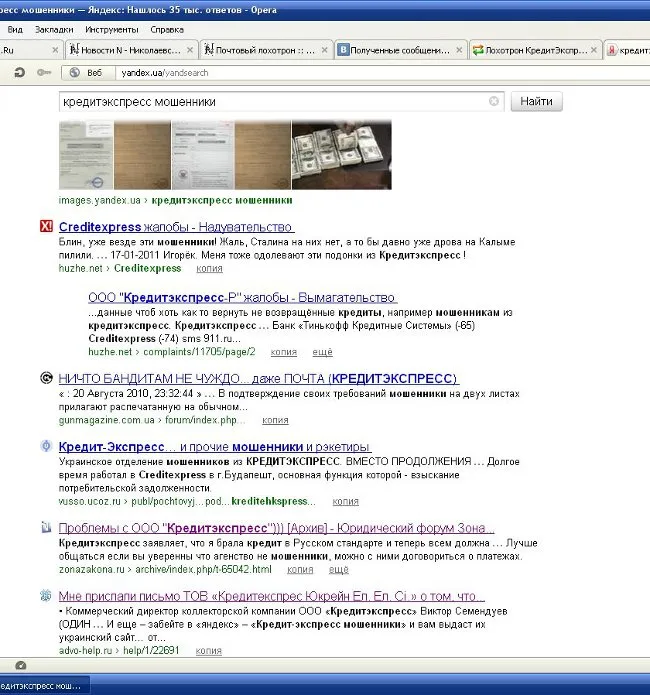Click advo-help.ru green URL link

(x=119, y=651)
